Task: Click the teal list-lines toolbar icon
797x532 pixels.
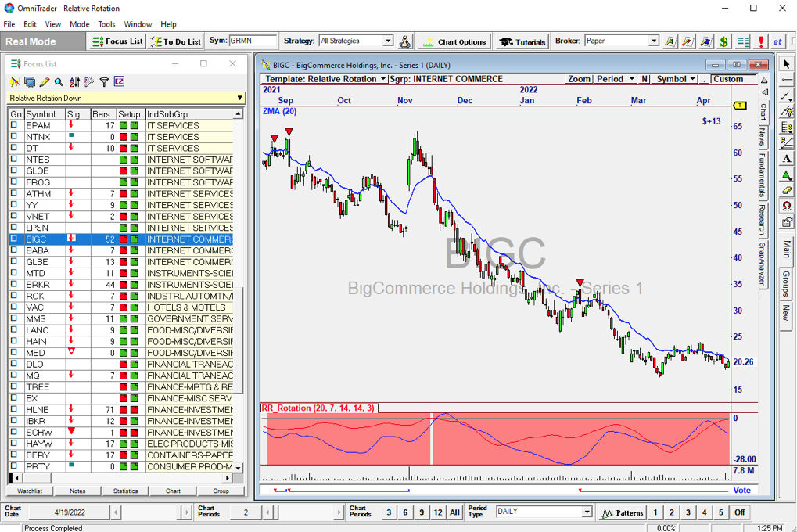Action: pyautogui.click(x=742, y=41)
